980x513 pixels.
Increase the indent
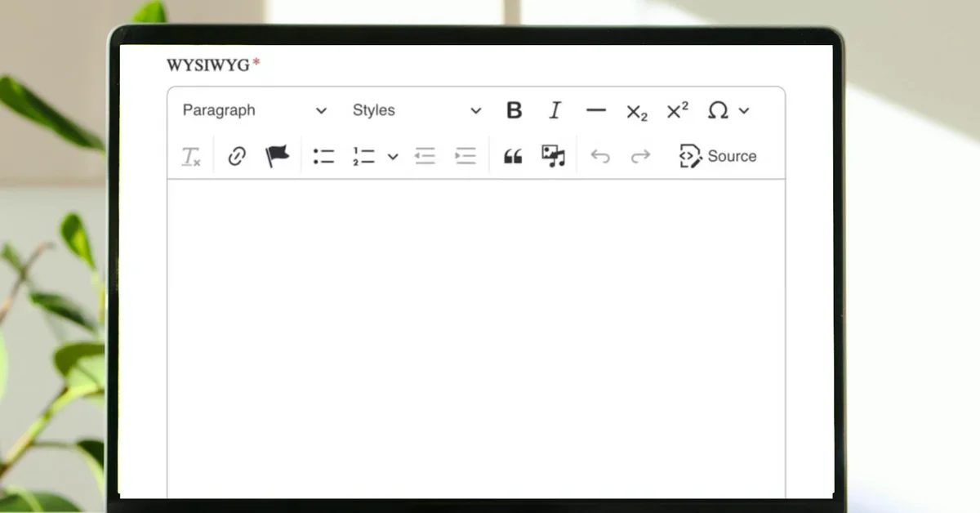[465, 156]
